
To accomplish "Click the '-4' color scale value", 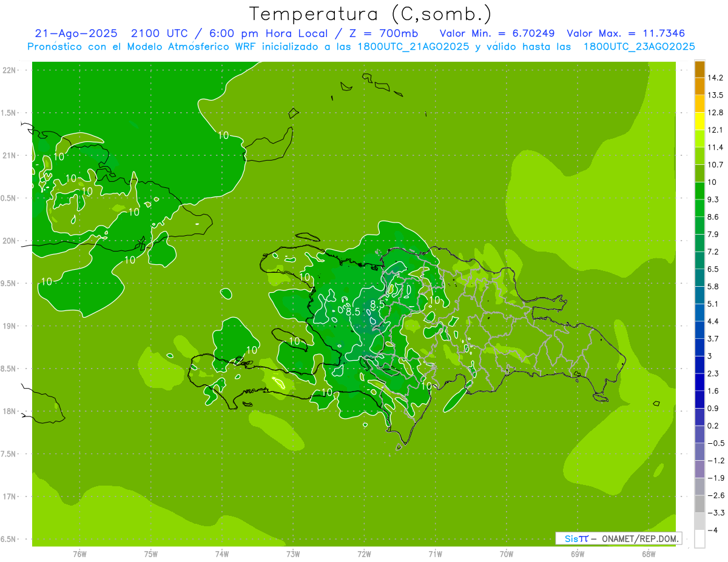I will (712, 530).
